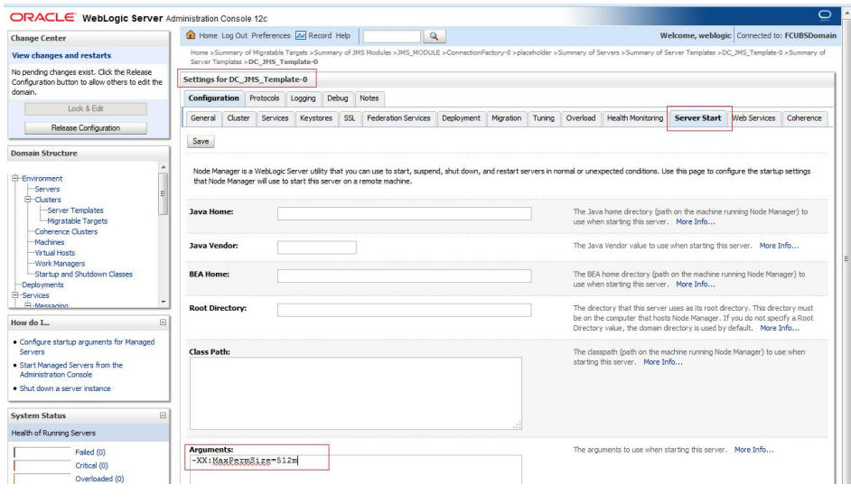Screen dimensions: 851x504
Task: Click the Failed (0) health link
Action: pyautogui.click(x=90, y=452)
